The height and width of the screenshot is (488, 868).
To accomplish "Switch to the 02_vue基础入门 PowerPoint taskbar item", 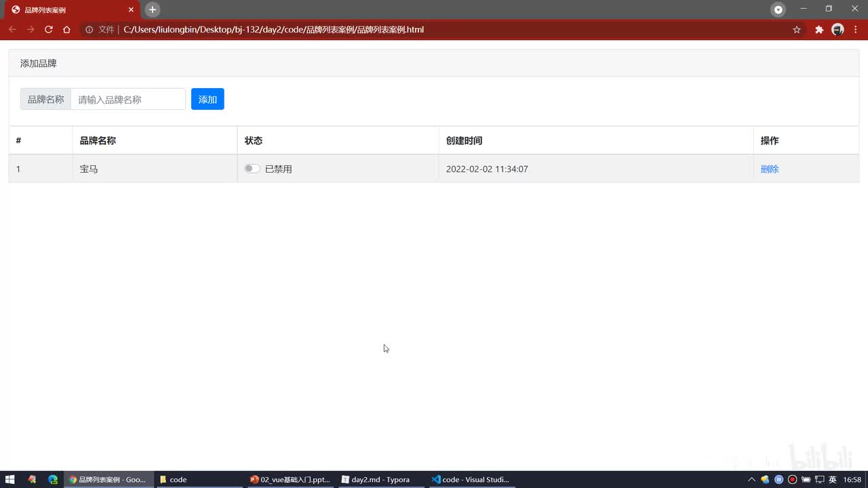I will [290, 479].
